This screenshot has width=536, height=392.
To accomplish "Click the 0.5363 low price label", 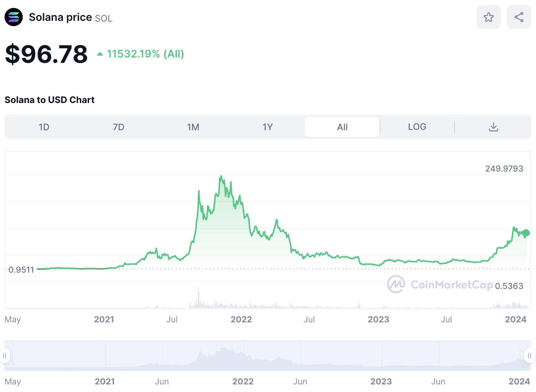I will (x=509, y=286).
